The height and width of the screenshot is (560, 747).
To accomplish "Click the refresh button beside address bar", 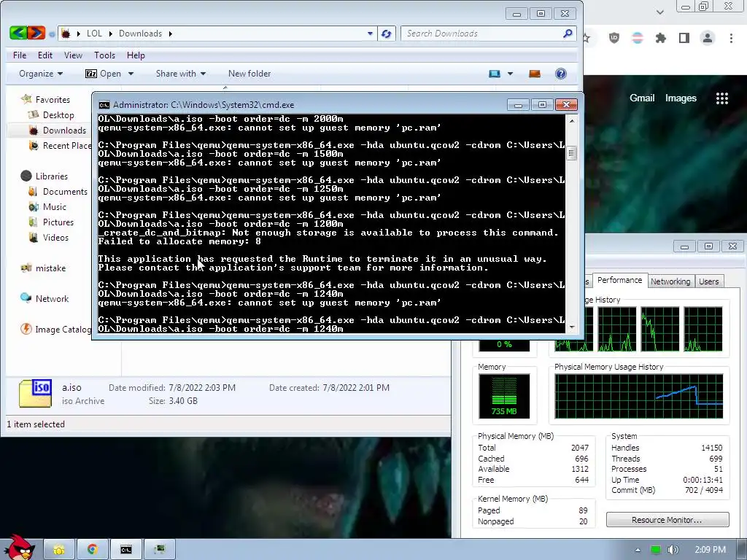I will [x=387, y=34].
